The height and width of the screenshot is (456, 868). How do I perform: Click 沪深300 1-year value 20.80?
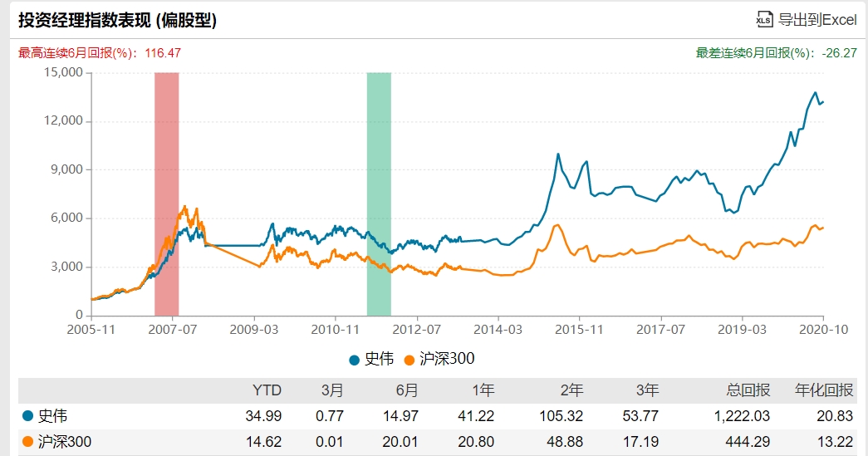(476, 442)
